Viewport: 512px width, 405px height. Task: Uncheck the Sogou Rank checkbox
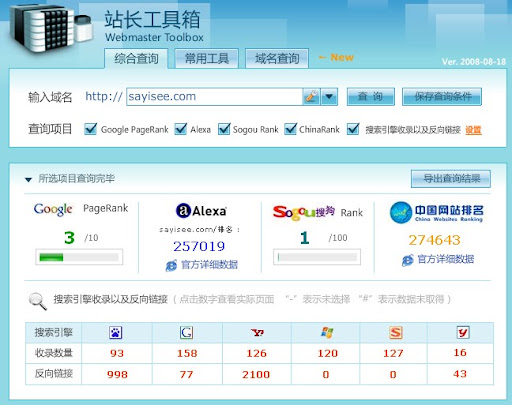click(224, 129)
